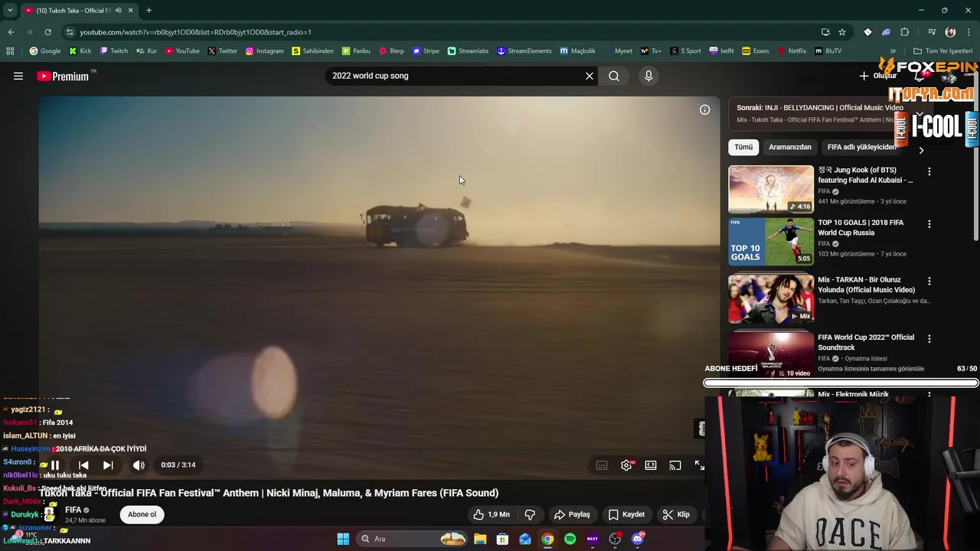
Task: Open FIFA World Cup 2022 Official Soundtrack title
Action: point(866,342)
